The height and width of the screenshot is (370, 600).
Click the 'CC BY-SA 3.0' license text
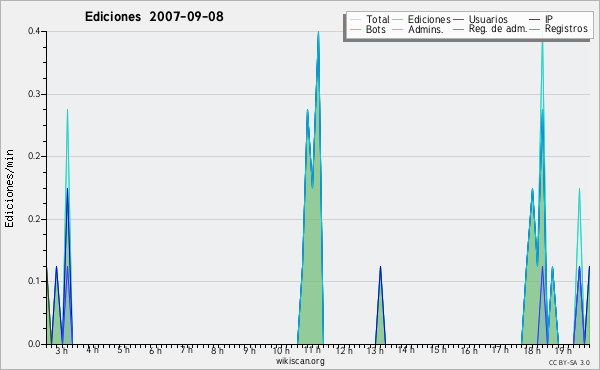569,362
